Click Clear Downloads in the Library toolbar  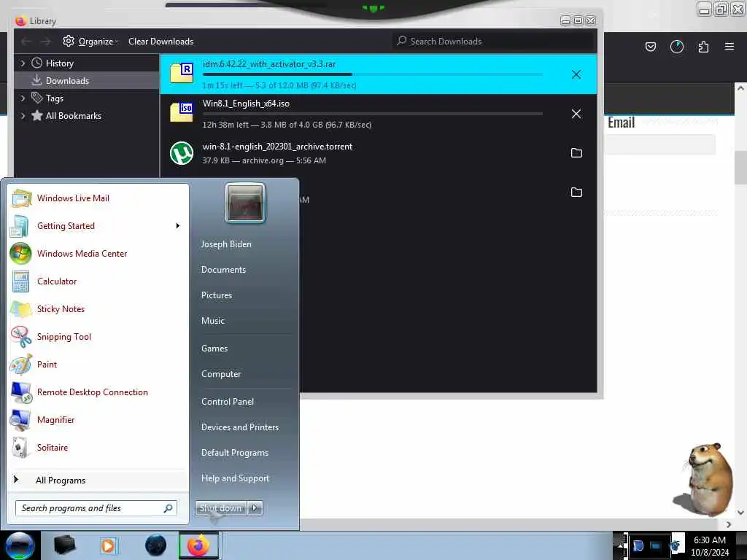(160, 42)
